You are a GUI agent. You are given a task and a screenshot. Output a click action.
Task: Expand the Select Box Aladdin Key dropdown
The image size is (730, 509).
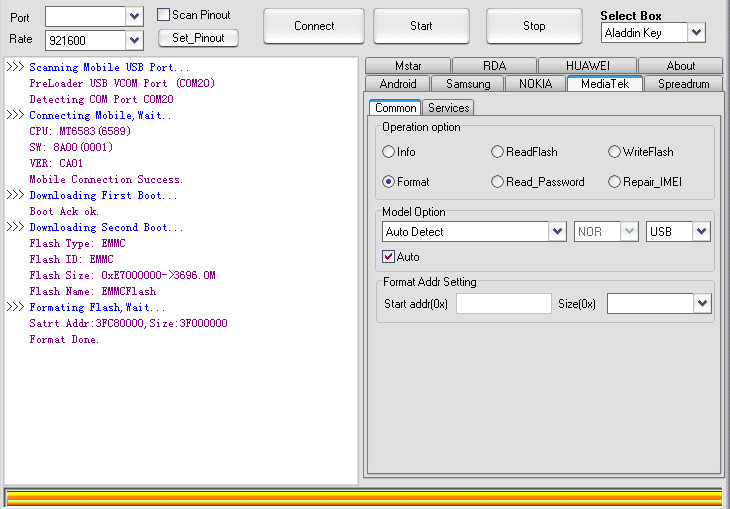pos(696,33)
